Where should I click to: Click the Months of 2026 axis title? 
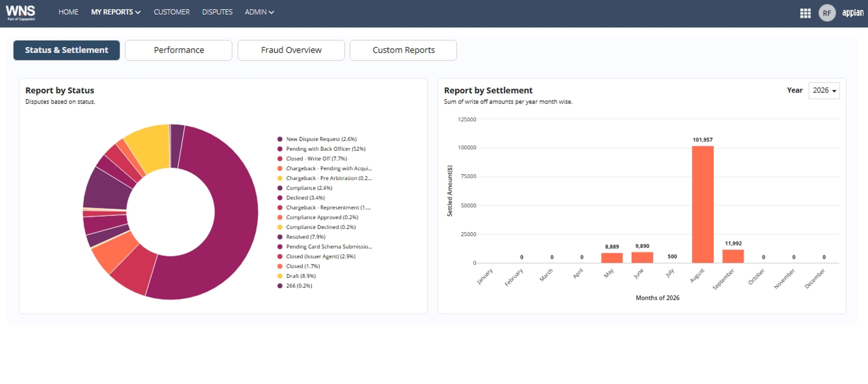[x=657, y=298]
